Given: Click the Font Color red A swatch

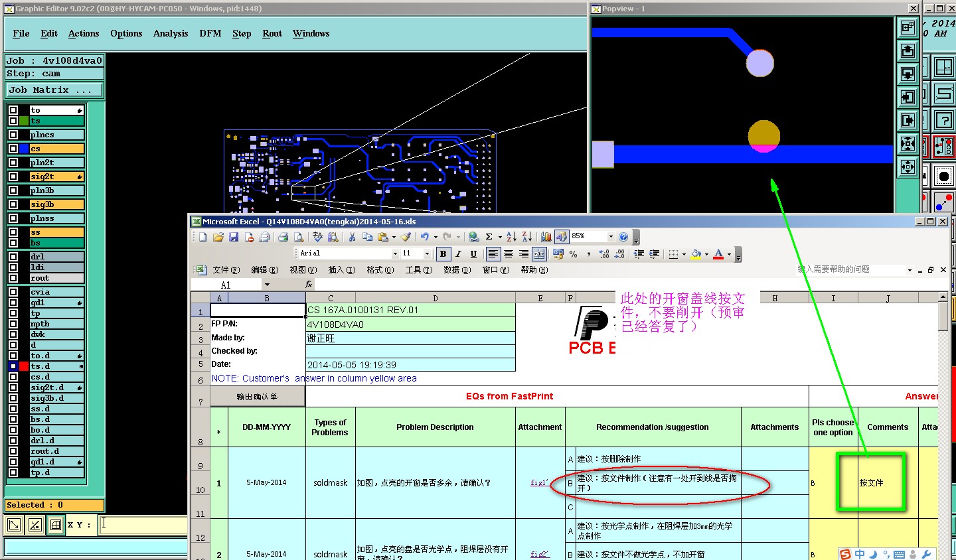Looking at the screenshot, I should (x=718, y=254).
